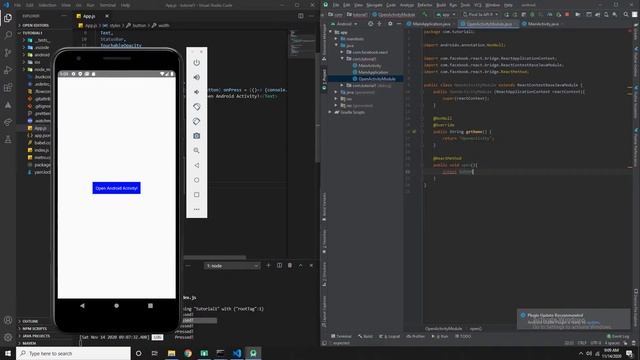This screenshot has width=640, height=360.
Task: Click emulator sidebar home circle icon
Action: [x=197, y=180]
